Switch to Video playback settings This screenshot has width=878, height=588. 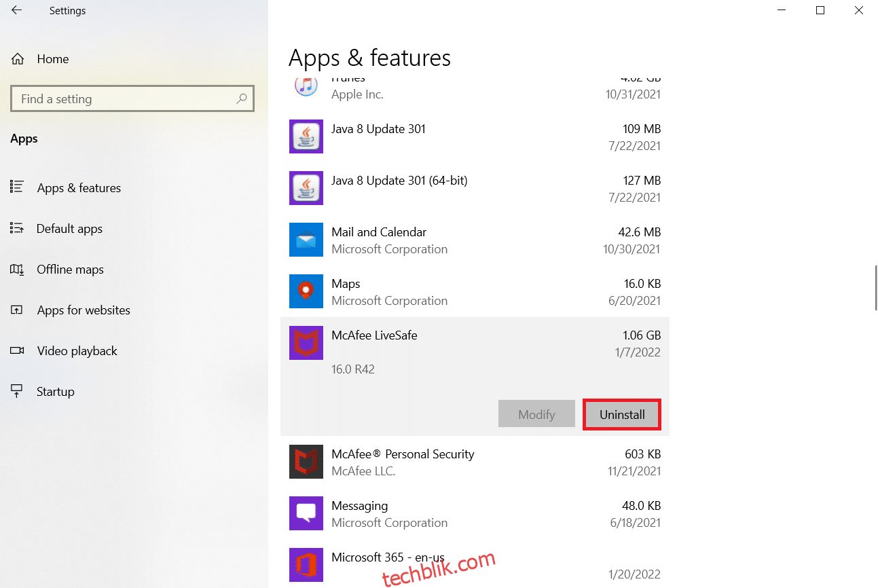[x=77, y=351]
